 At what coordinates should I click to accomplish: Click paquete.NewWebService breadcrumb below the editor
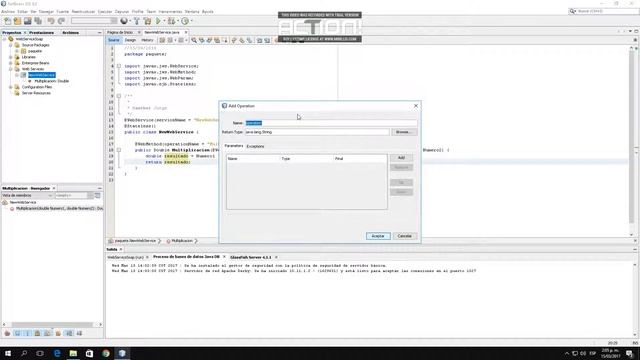point(135,241)
